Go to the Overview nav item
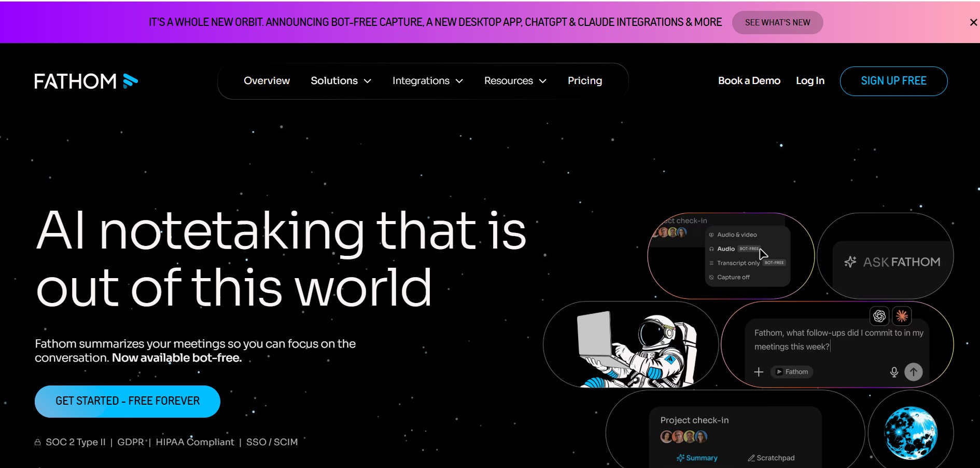 267,81
